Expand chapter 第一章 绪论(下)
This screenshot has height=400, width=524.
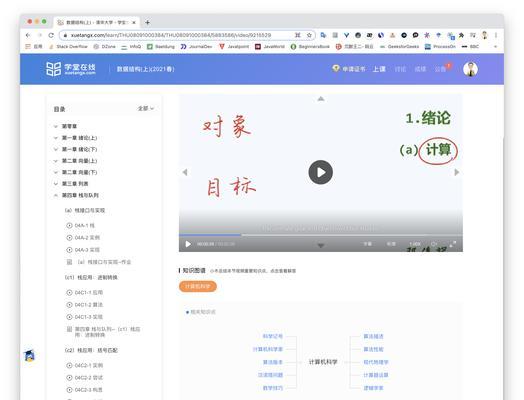[x=76, y=149]
